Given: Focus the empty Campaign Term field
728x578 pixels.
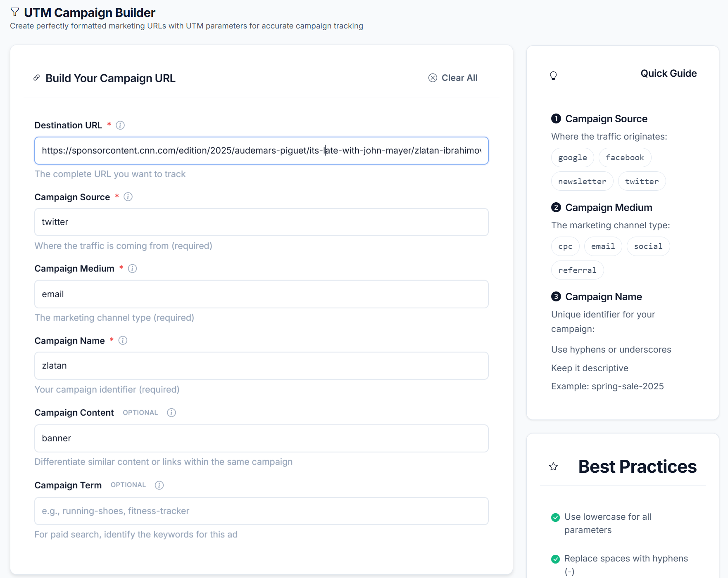Looking at the screenshot, I should pyautogui.click(x=261, y=511).
